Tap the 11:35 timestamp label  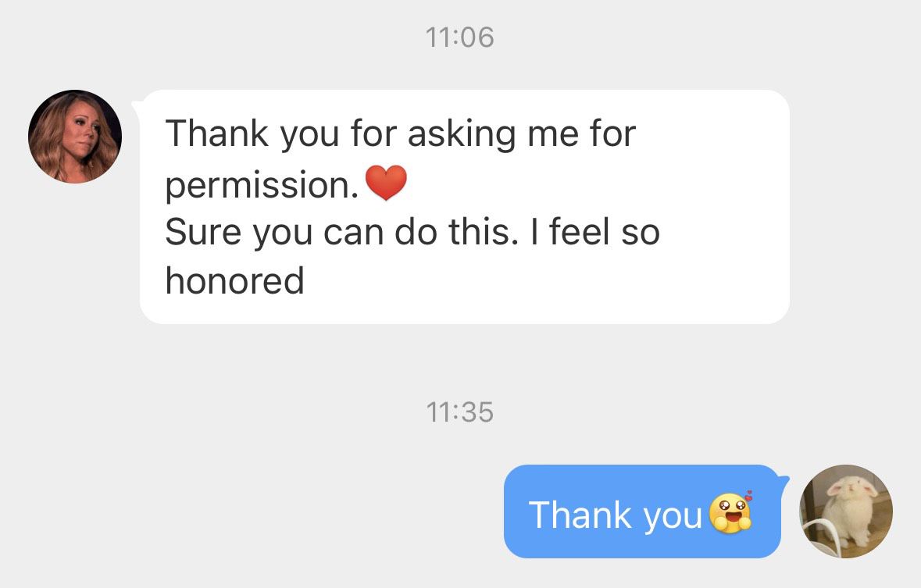coord(459,412)
